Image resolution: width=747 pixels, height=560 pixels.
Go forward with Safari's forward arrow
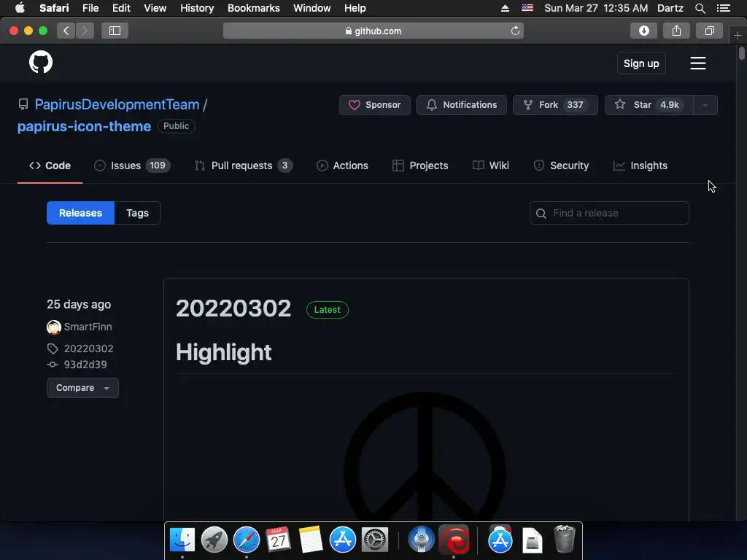click(x=85, y=31)
